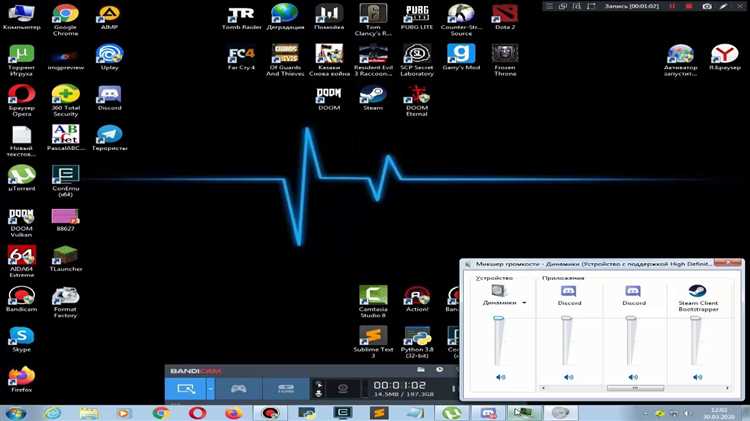Viewport: 750px width, 421px height.
Task: Open the PUBG LITE shortcut
Action: [x=417, y=17]
